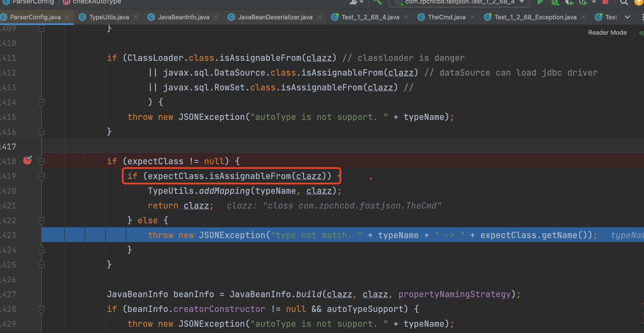The image size is (644, 333).
Task: Collapse the if block at line 1414
Action: click(x=41, y=102)
